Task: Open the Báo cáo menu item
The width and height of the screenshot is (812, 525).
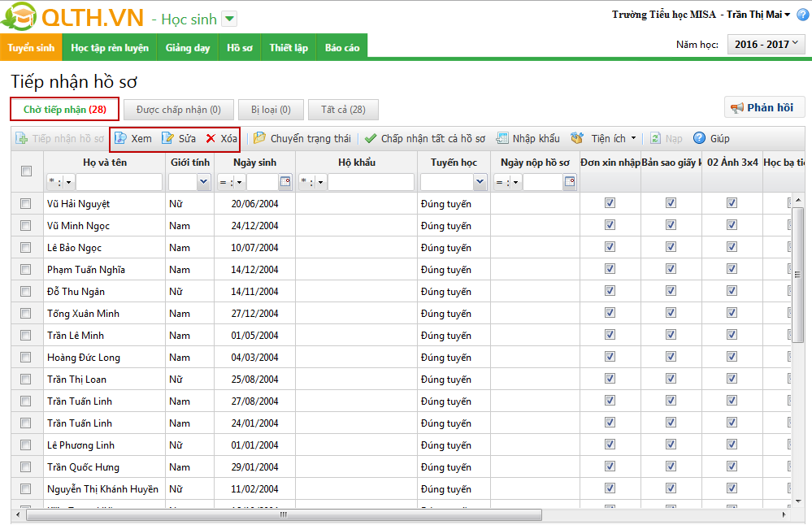Action: pyautogui.click(x=342, y=48)
